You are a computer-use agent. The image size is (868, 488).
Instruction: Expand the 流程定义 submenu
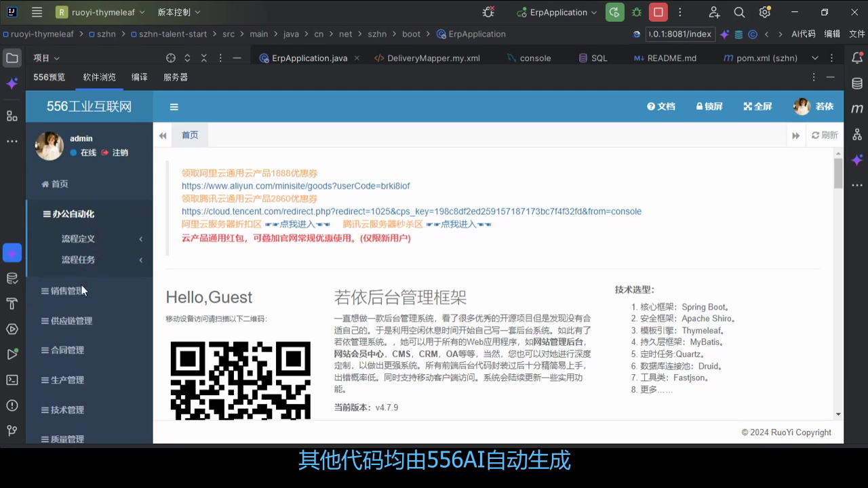[x=102, y=239]
